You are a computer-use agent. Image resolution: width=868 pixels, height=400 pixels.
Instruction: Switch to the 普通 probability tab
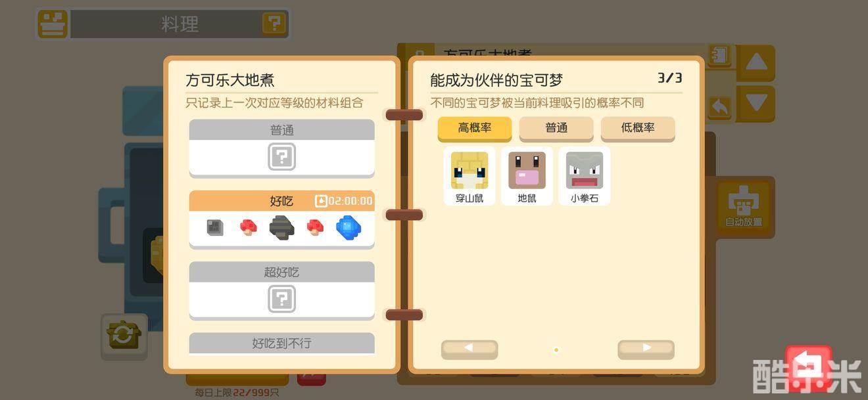556,129
